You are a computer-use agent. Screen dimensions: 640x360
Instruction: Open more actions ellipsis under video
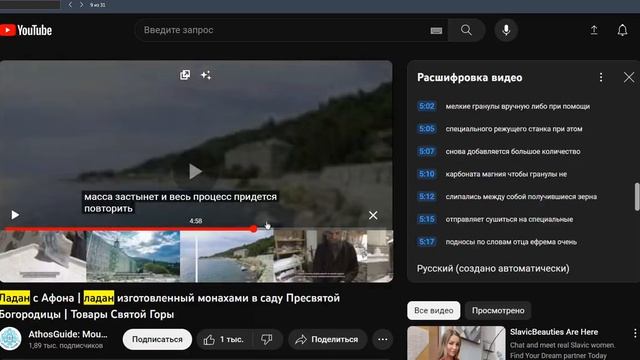point(382,339)
